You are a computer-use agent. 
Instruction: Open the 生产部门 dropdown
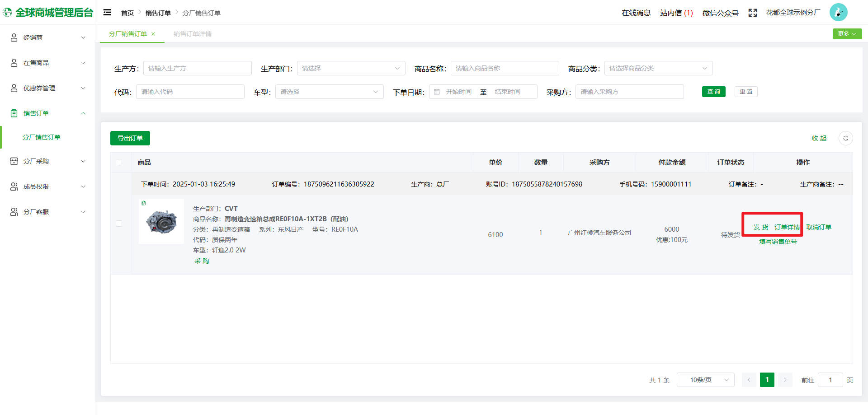pos(351,69)
